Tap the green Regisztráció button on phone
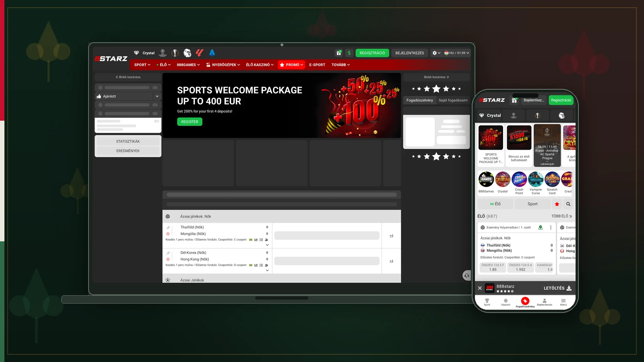 pos(561,100)
